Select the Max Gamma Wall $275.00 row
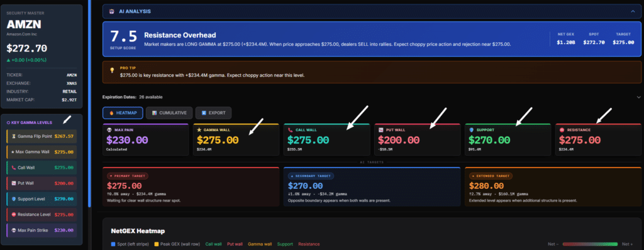 pyautogui.click(x=42, y=152)
